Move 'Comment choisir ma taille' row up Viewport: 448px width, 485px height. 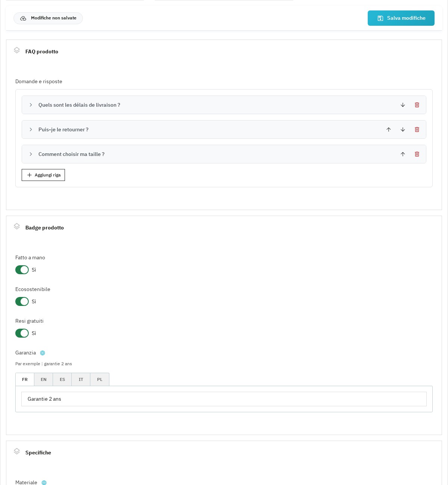coord(403,154)
